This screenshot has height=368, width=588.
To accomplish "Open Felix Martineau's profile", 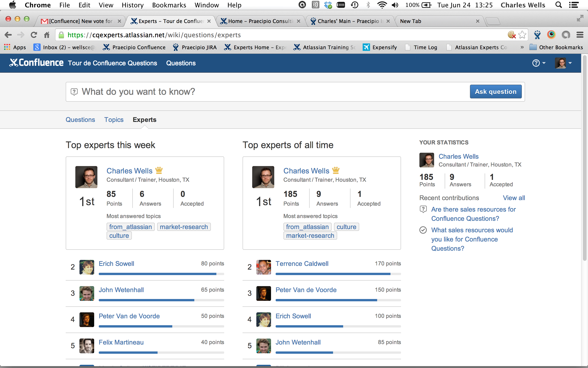I will click(121, 342).
